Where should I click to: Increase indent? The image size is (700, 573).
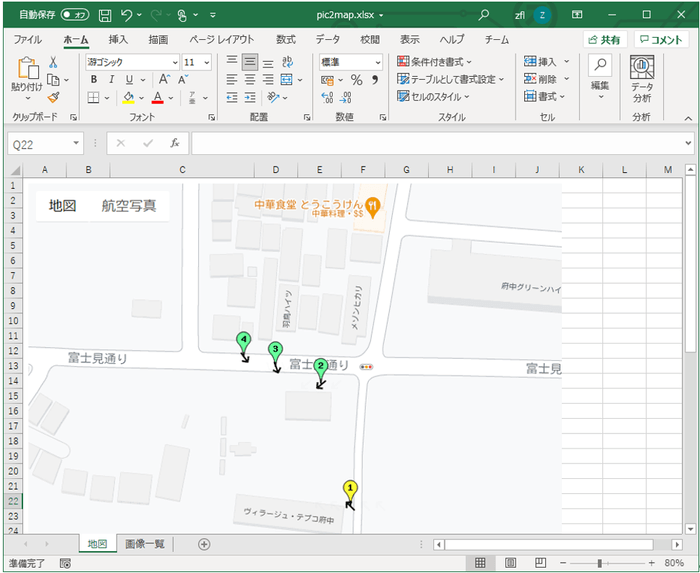click(250, 97)
